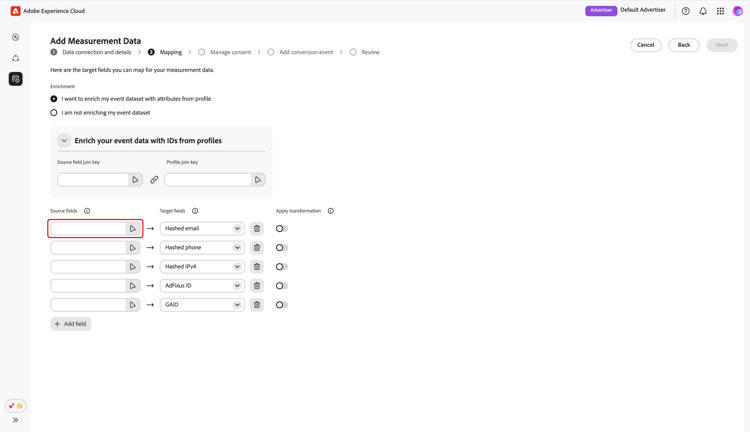Screen dimensions: 750x432
Task: Toggle transformation for Hashed phone row
Action: (282, 248)
